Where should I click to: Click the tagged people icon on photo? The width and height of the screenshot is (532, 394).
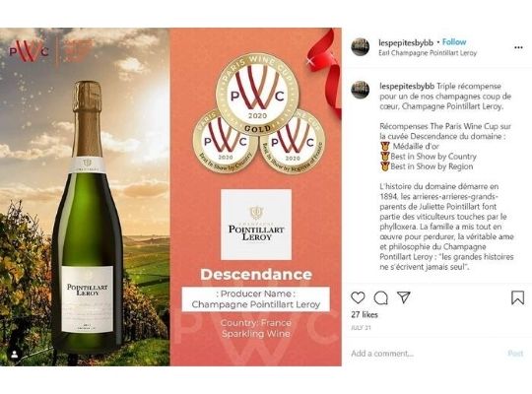tap(15, 355)
